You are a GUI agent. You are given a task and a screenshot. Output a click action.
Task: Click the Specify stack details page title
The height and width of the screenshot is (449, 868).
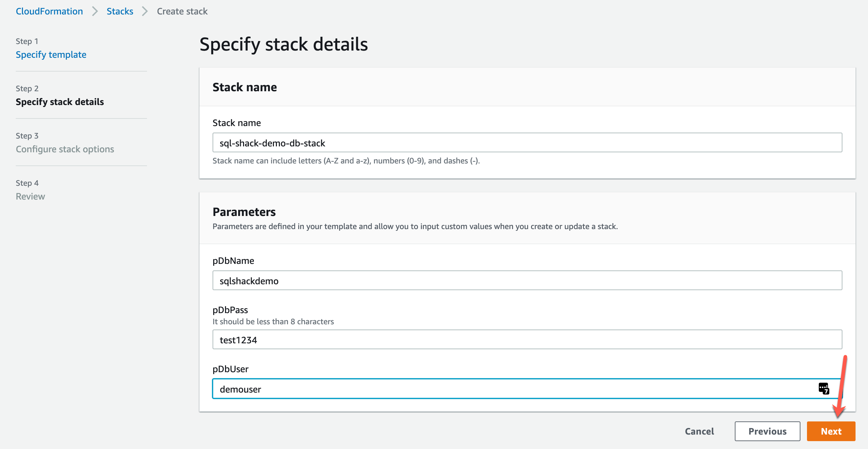pyautogui.click(x=283, y=44)
